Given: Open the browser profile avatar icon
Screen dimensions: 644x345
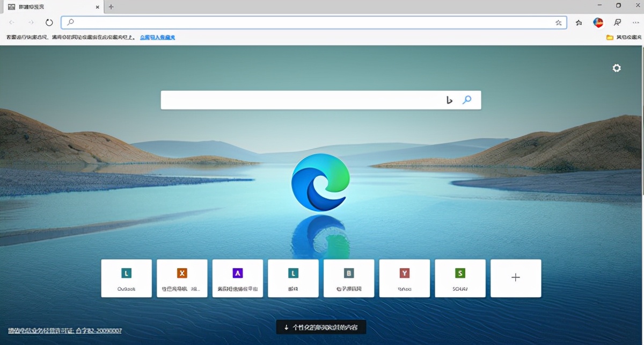Looking at the screenshot, I should point(597,23).
